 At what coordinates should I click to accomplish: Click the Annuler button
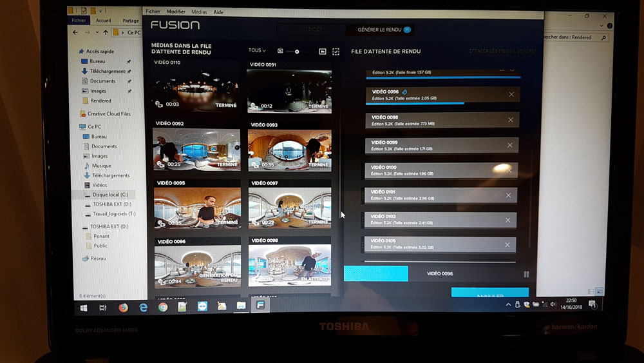point(490,292)
